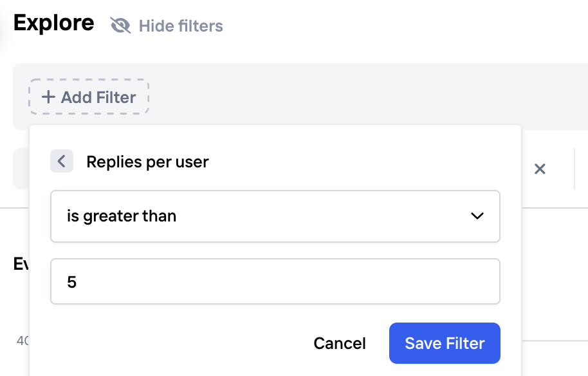Viewport: 588px width, 376px height.
Task: Go back using the left chevron icon
Action: [x=62, y=161]
